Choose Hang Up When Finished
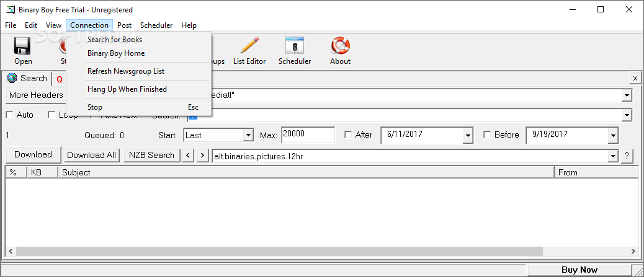 coord(139,89)
